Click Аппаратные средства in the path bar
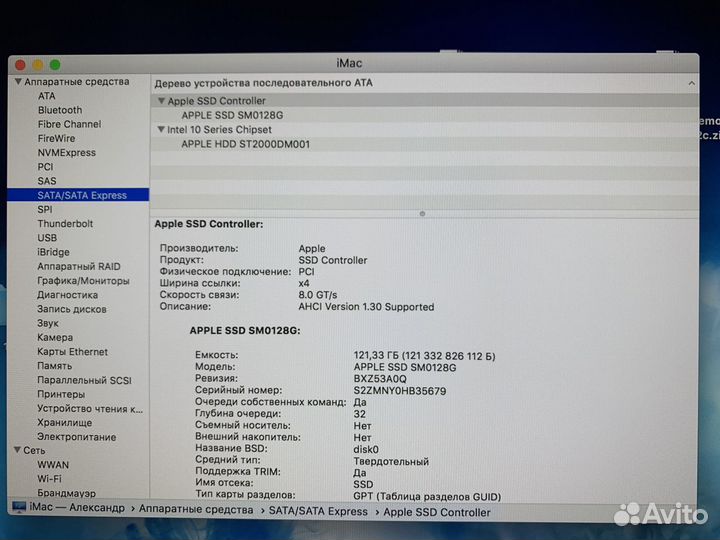The image size is (720, 540). point(196,510)
